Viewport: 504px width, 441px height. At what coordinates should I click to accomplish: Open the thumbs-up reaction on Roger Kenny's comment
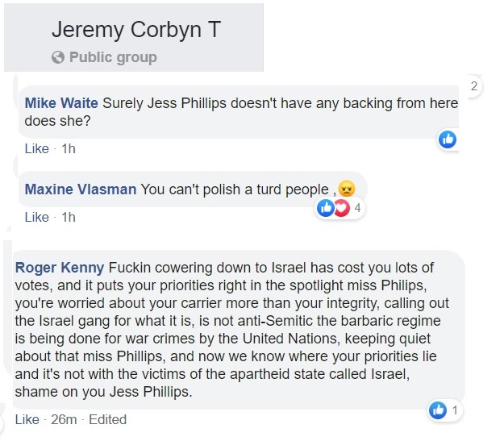pos(439,410)
